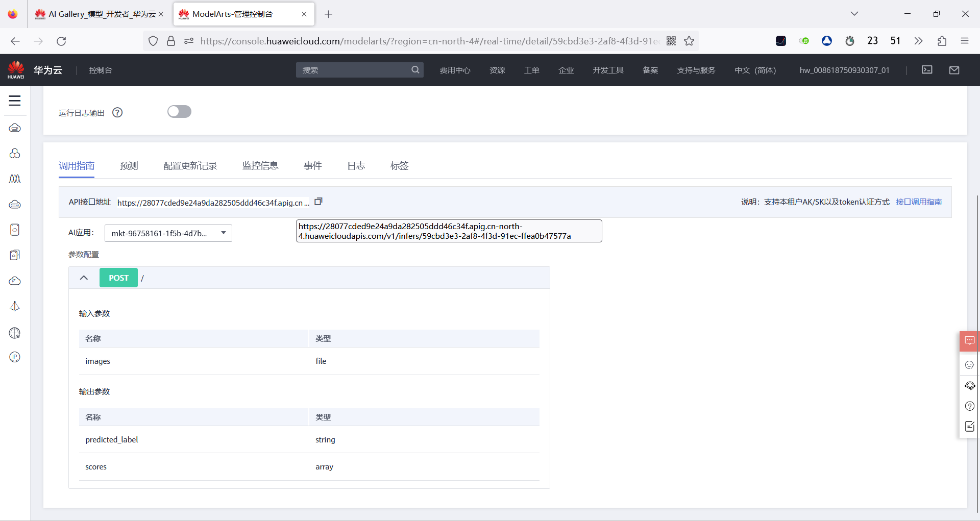Switch to the AI Gallery browser tab
Screen dimensions: 980x521
point(101,14)
